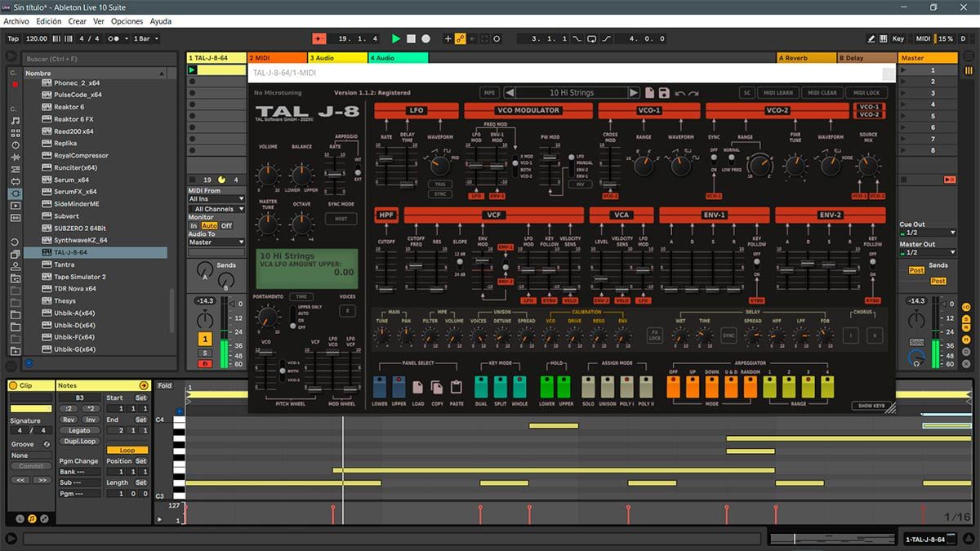
Task: Select the DUAL key mode button
Action: [481, 386]
